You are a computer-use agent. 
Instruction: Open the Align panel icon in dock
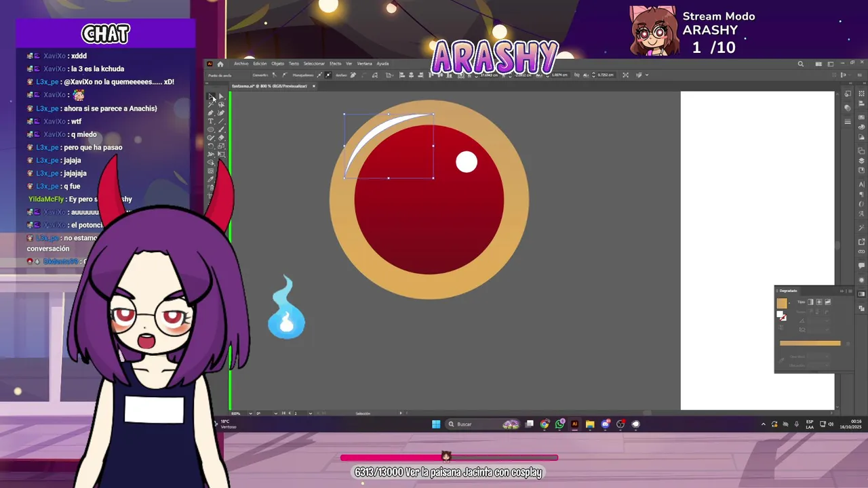pos(861,103)
